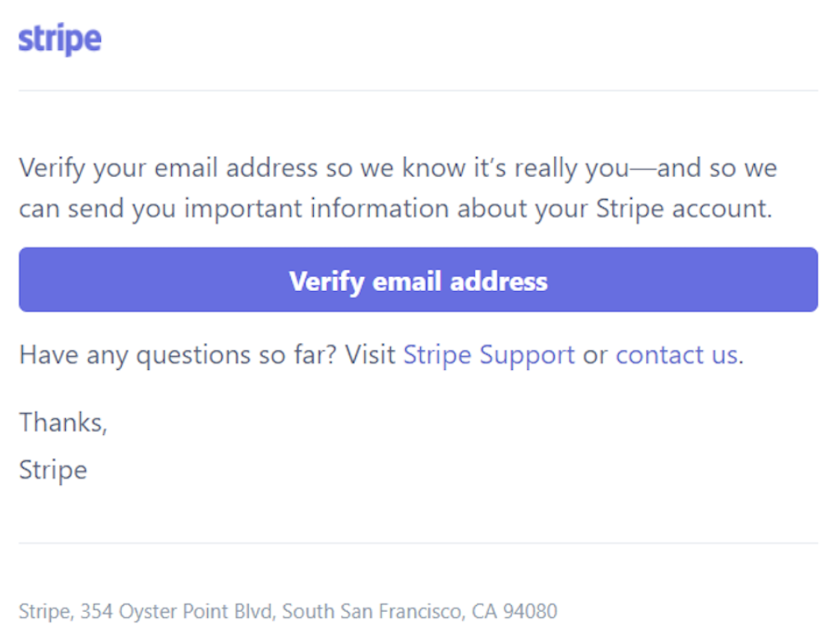The image size is (840, 638).
Task: Click the Stripe logo in the header
Action: (x=60, y=39)
